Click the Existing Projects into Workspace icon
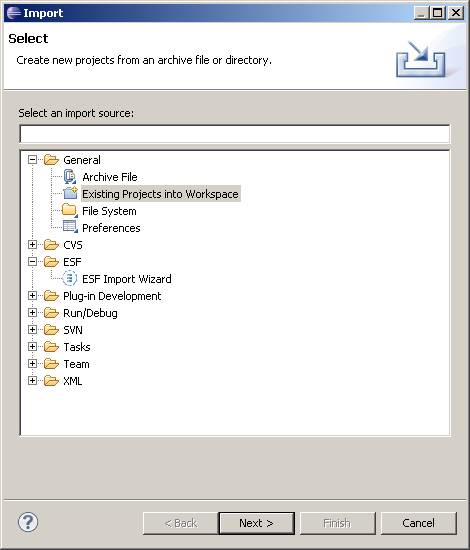 pyautogui.click(x=70, y=193)
